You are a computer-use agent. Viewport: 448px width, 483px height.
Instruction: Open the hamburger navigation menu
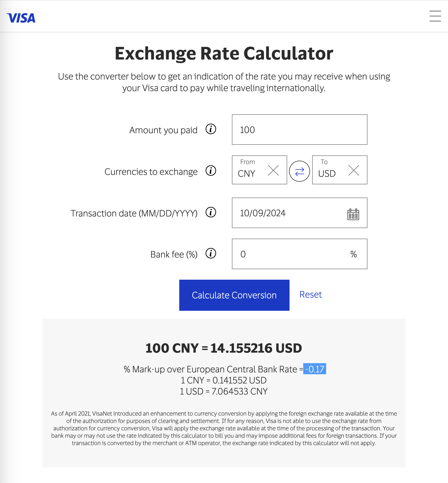(435, 16)
